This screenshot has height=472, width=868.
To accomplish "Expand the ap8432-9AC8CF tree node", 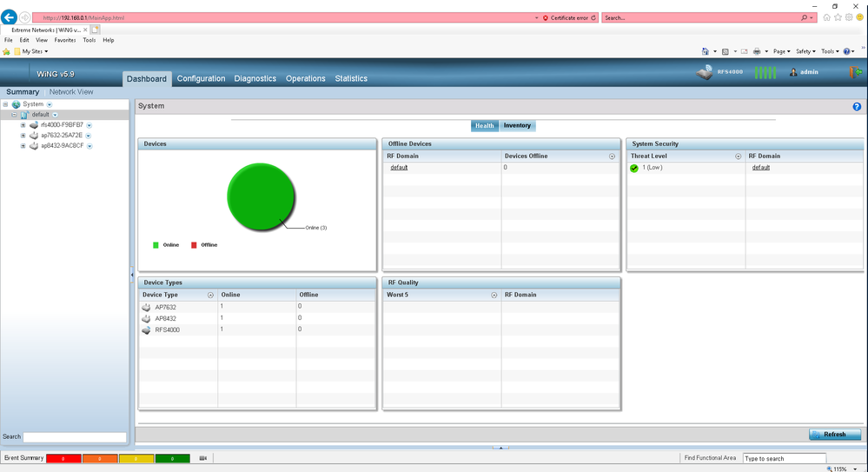I will pyautogui.click(x=23, y=146).
